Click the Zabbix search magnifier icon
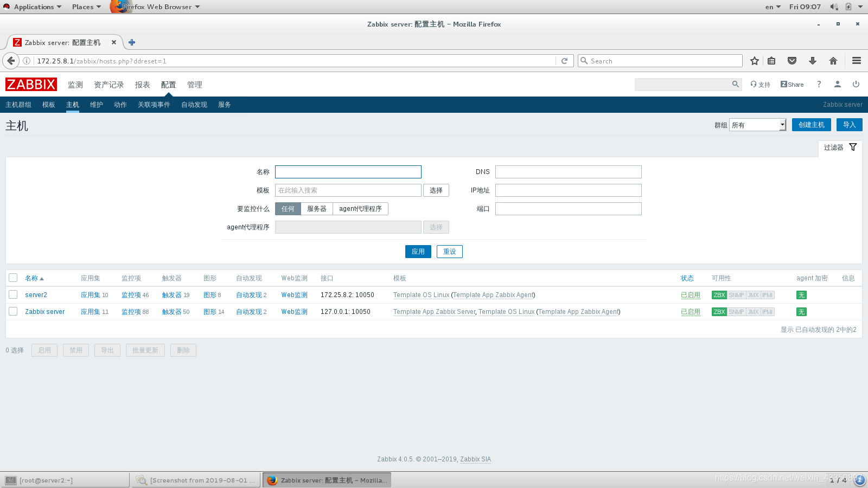Screen dimensions: 868x488 point(736,84)
